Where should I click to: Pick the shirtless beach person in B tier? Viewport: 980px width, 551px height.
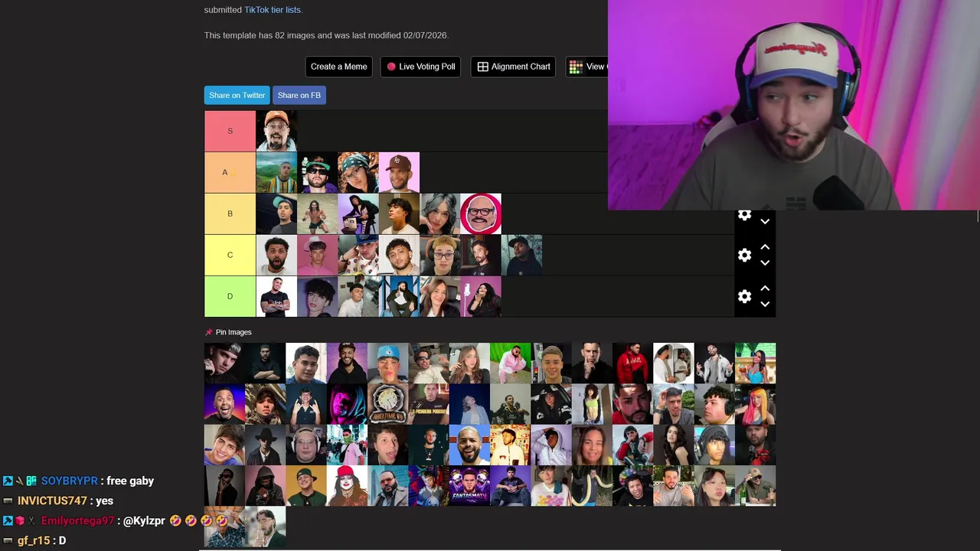click(x=318, y=214)
